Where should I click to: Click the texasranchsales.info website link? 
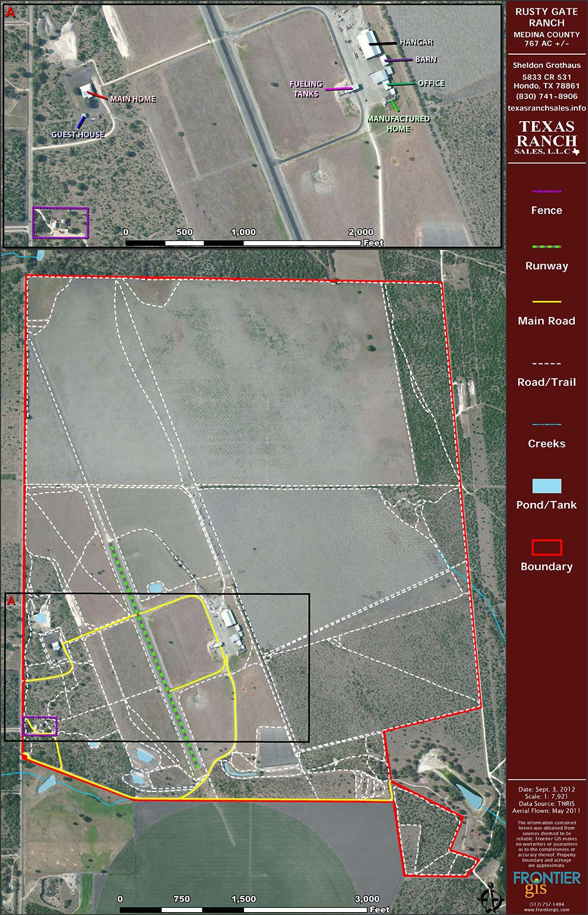[x=547, y=108]
